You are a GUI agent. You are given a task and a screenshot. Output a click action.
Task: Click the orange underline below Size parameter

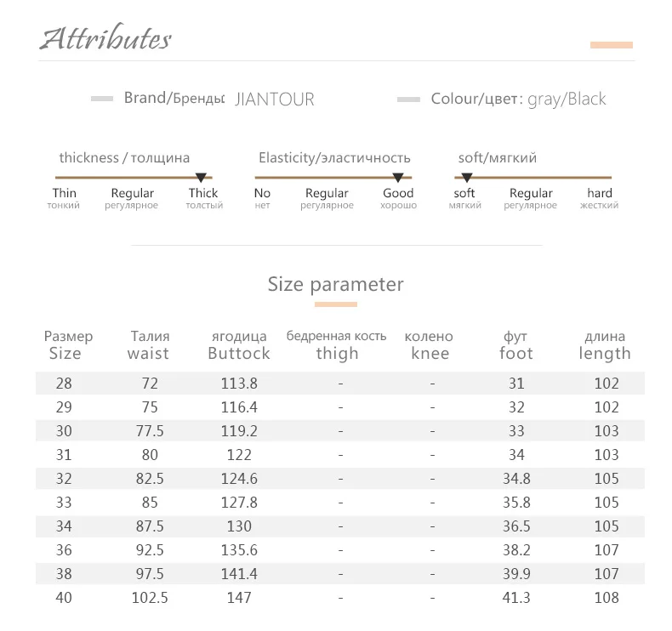click(335, 304)
